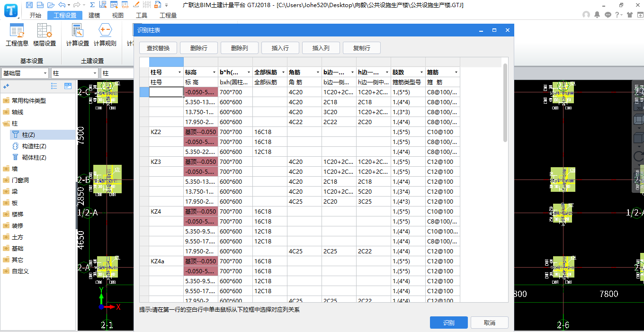Open the 肢数 column header dropdown arrow
The height and width of the screenshot is (332, 644).
(x=421, y=72)
